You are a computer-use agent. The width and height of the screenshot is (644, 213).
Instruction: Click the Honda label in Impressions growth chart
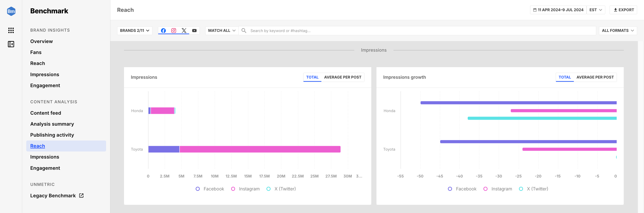(389, 111)
